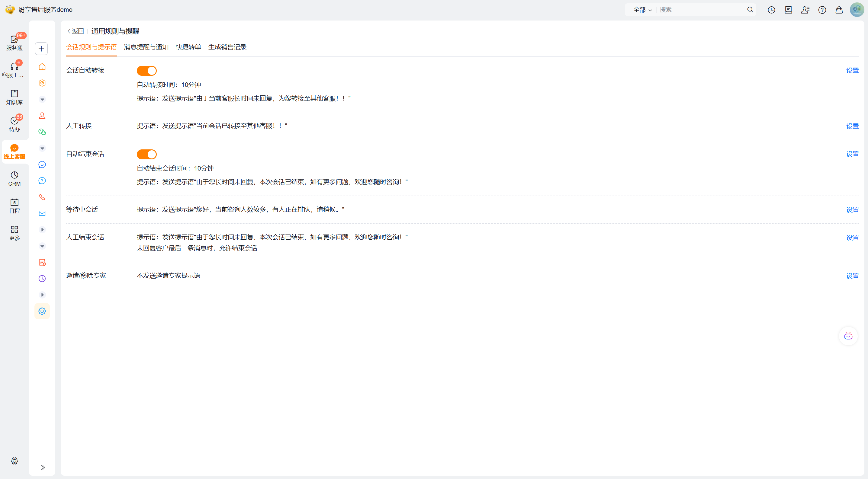Open the home icon in secondary sidebar

[42, 67]
